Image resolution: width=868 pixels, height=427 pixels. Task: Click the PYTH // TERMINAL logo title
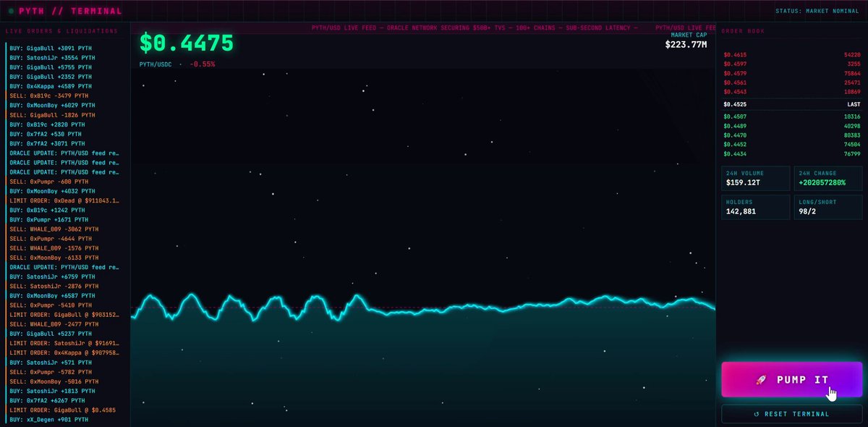[x=70, y=12]
